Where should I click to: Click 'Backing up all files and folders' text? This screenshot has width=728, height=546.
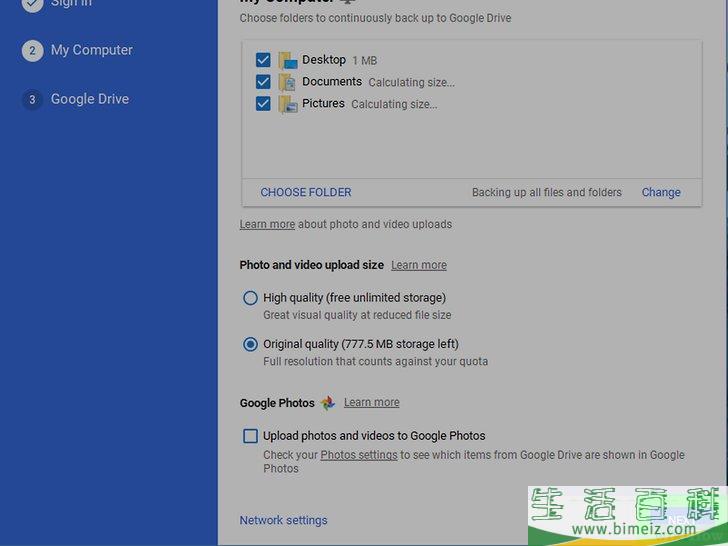546,192
